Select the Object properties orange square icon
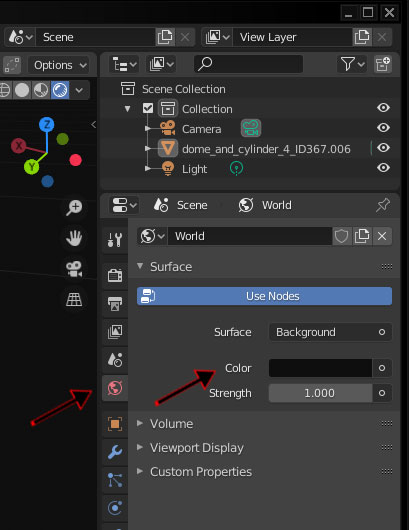This screenshot has height=530, width=409. (x=115, y=424)
